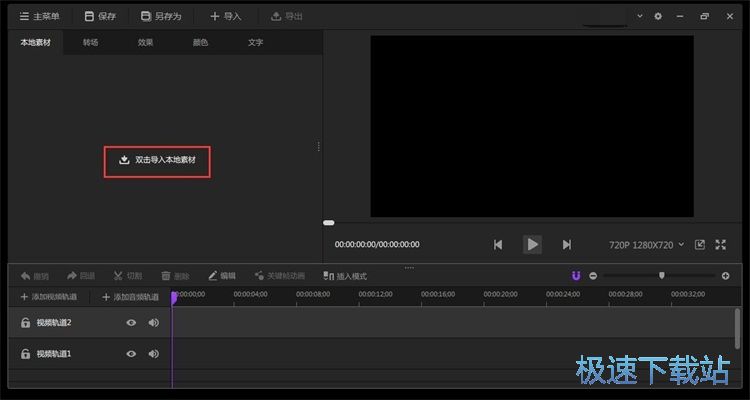
Task: Click 双击导入本地素材 import area
Action: pos(157,160)
